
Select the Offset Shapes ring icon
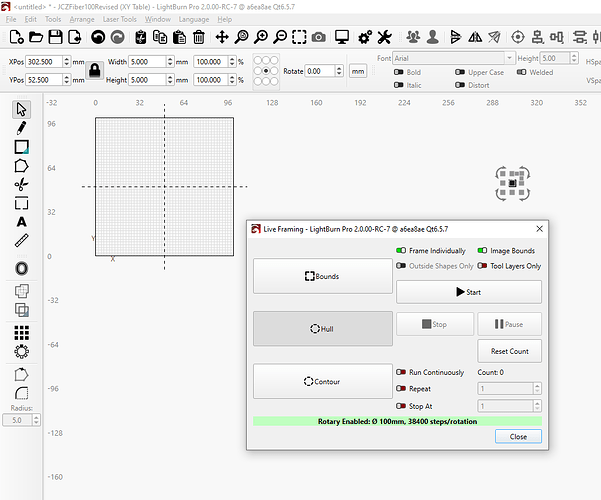[21, 268]
